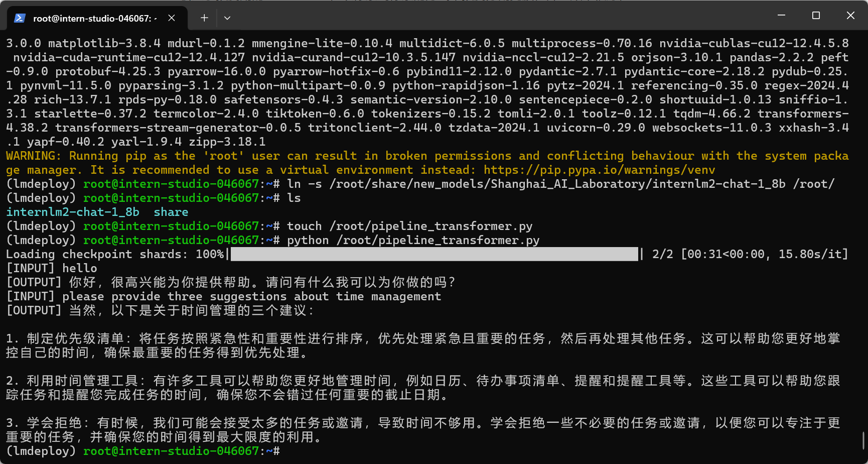This screenshot has height=464, width=868.
Task: Click the '1. 制定优先级清单' suggestion text
Action: coord(423,346)
